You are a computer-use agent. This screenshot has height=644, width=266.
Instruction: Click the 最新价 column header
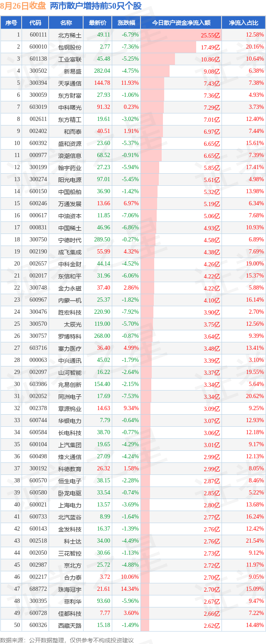click(x=97, y=23)
